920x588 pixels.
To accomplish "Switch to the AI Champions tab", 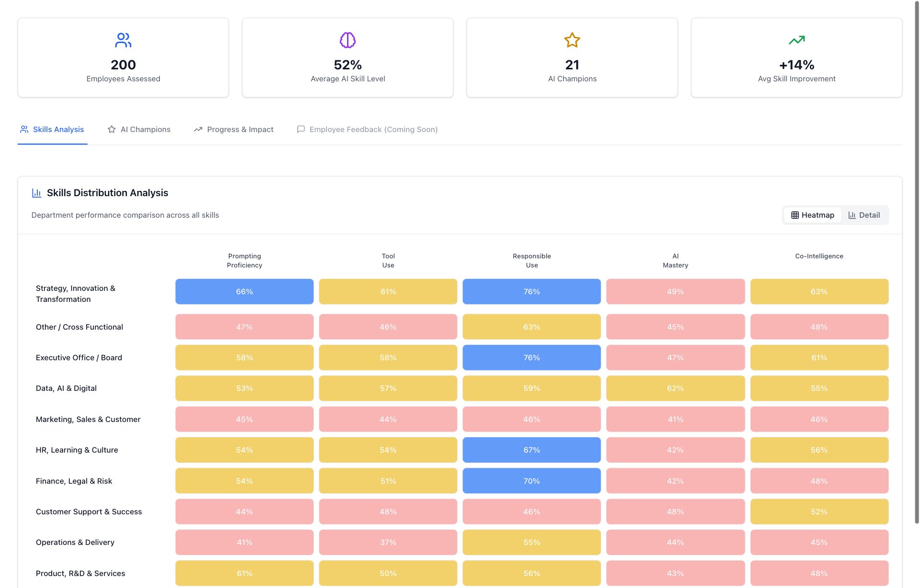I will click(139, 129).
